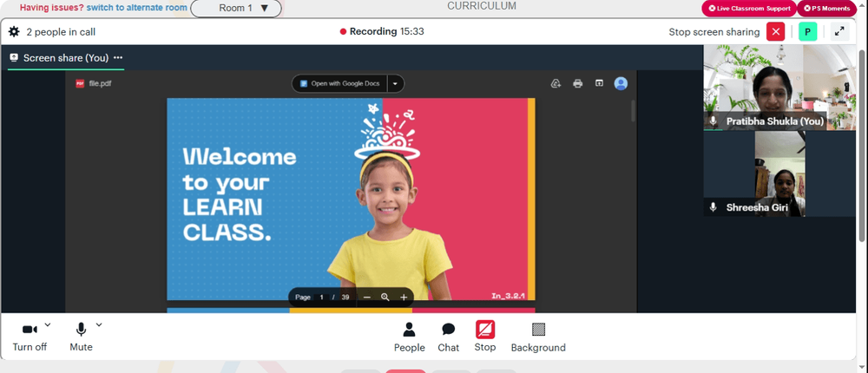
Task: Follow switch to alternate room link
Action: [137, 8]
